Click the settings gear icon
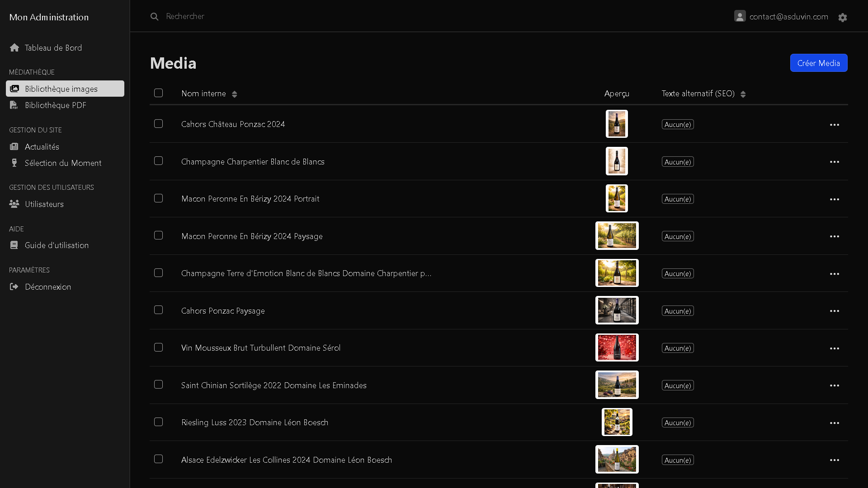 tap(842, 18)
